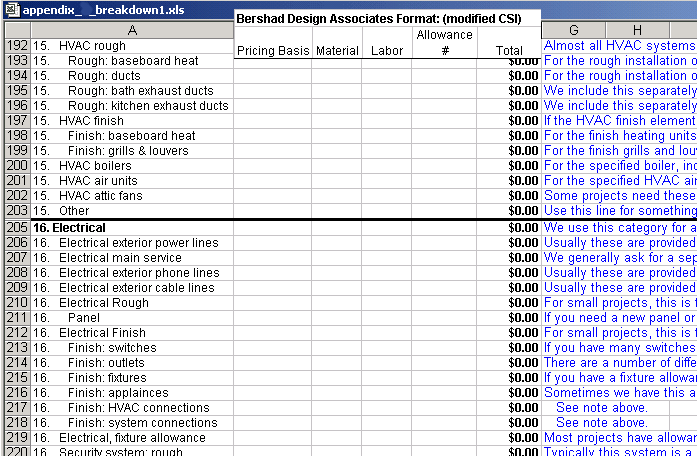The height and width of the screenshot is (456, 697).
Task: Select cell 'Electrical exterior cable lines'
Action: coord(132,288)
